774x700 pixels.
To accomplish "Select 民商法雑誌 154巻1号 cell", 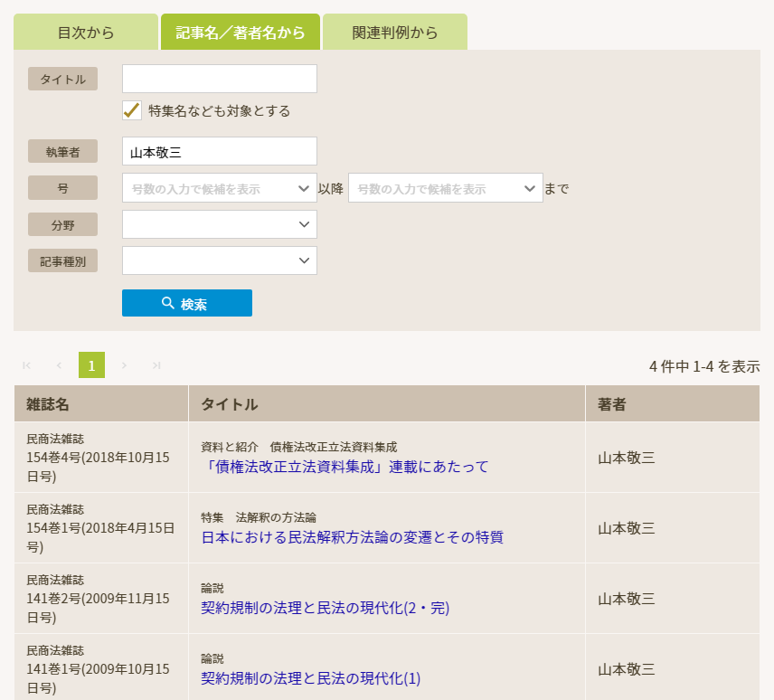I will [101, 528].
